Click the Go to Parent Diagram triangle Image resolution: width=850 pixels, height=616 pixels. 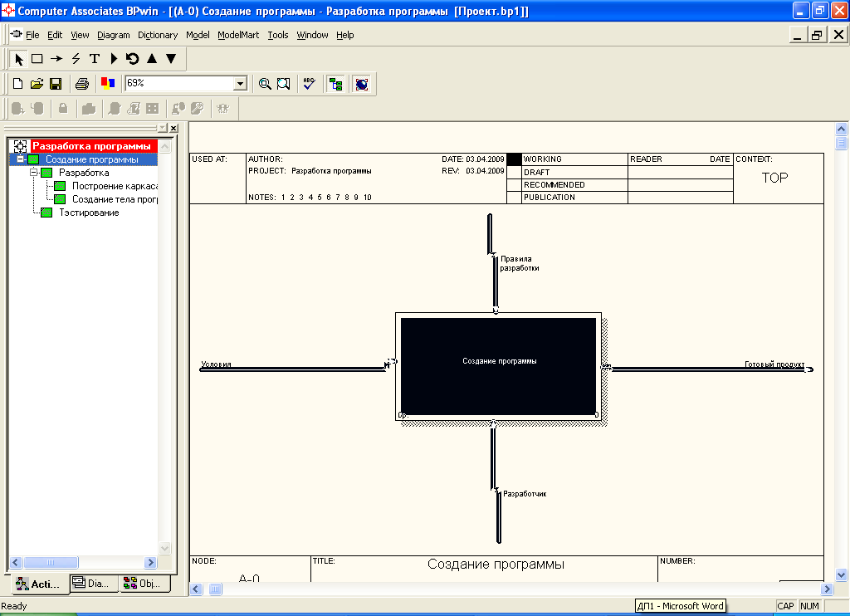tap(152, 59)
